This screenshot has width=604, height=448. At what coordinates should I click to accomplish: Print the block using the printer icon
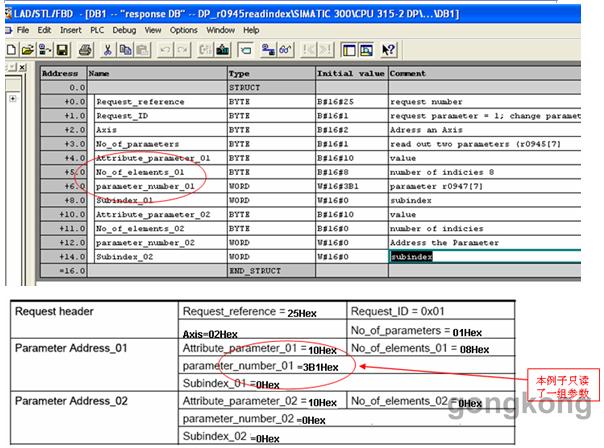click(x=85, y=50)
